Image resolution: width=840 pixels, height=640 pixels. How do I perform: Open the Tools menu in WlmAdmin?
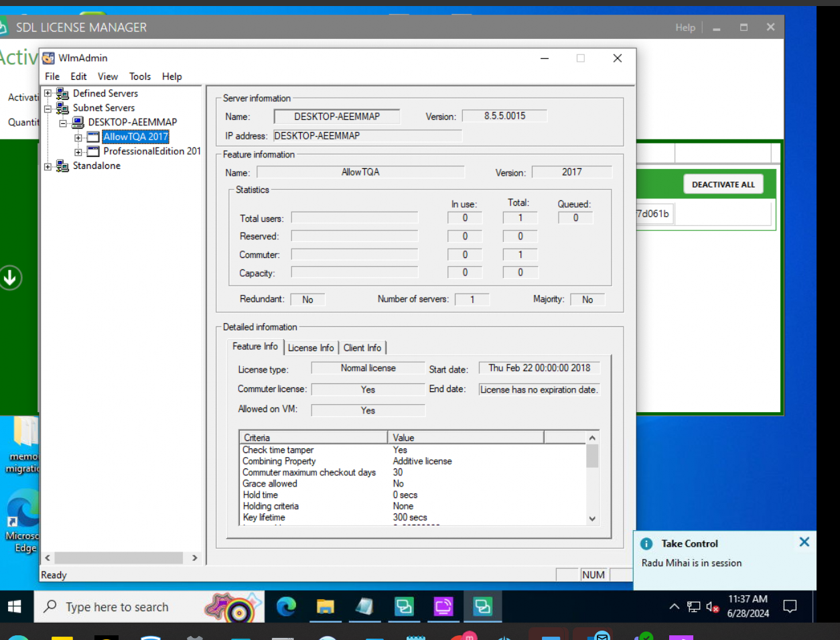(140, 76)
